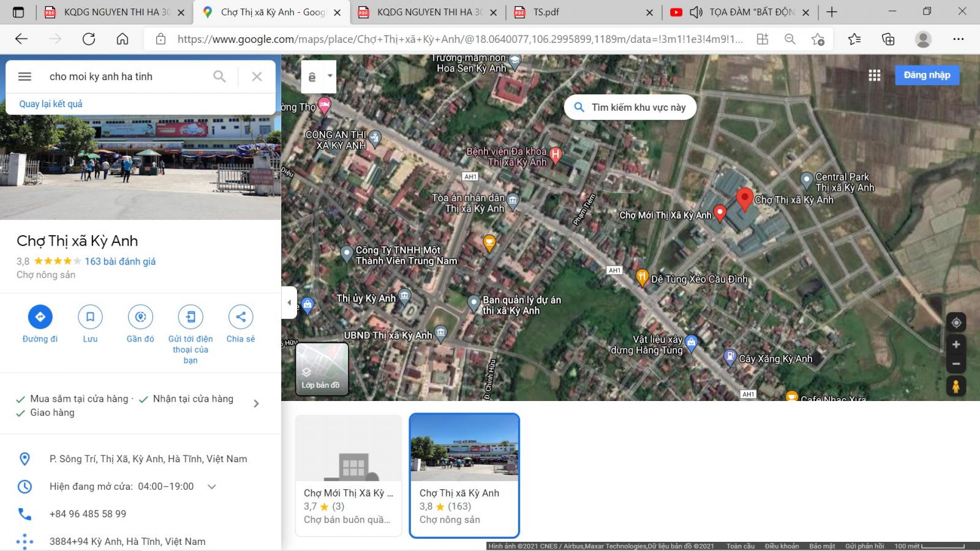The image size is (980, 551).
Task: Click the UBND Thị xã Kỳ Anh marker
Action: pyautogui.click(x=440, y=334)
